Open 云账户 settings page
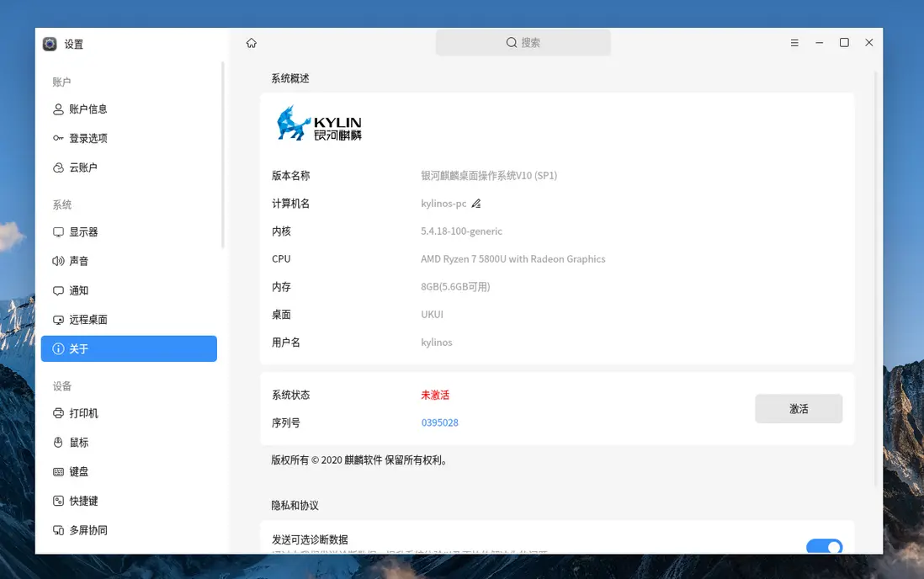924x579 pixels. 129,167
